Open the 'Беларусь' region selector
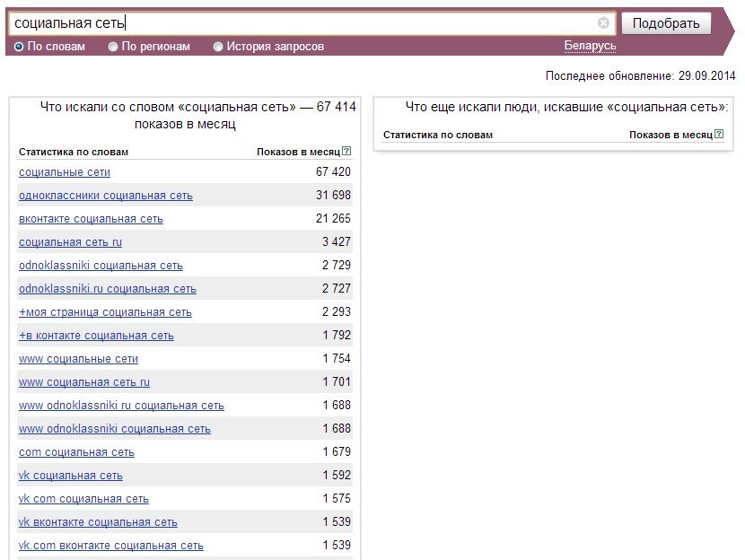 click(590, 46)
